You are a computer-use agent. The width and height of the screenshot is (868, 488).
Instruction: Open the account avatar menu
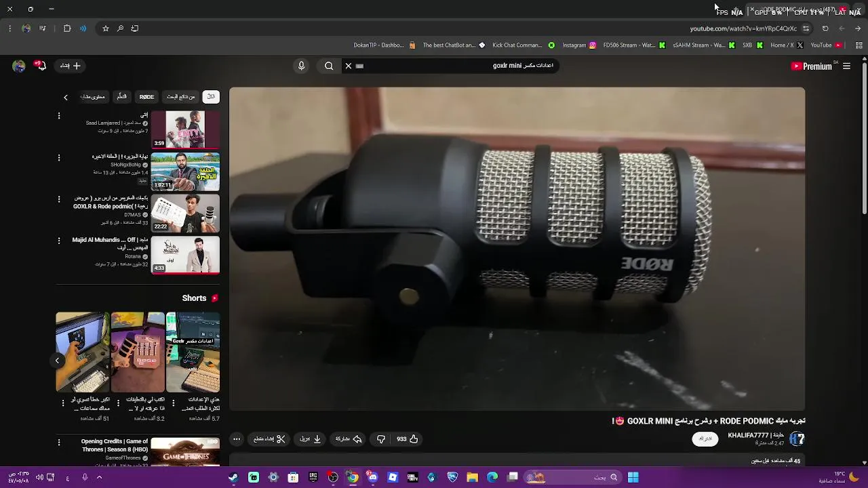tap(19, 66)
